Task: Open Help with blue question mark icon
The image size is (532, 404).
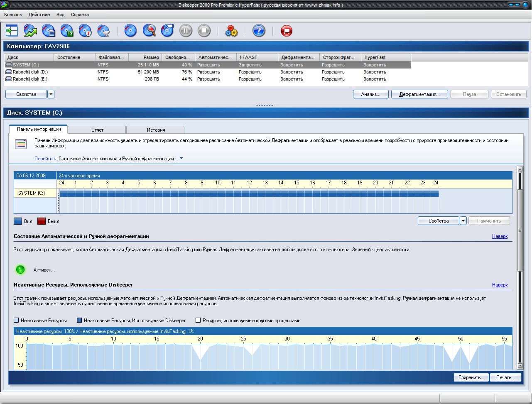Action: tap(259, 31)
